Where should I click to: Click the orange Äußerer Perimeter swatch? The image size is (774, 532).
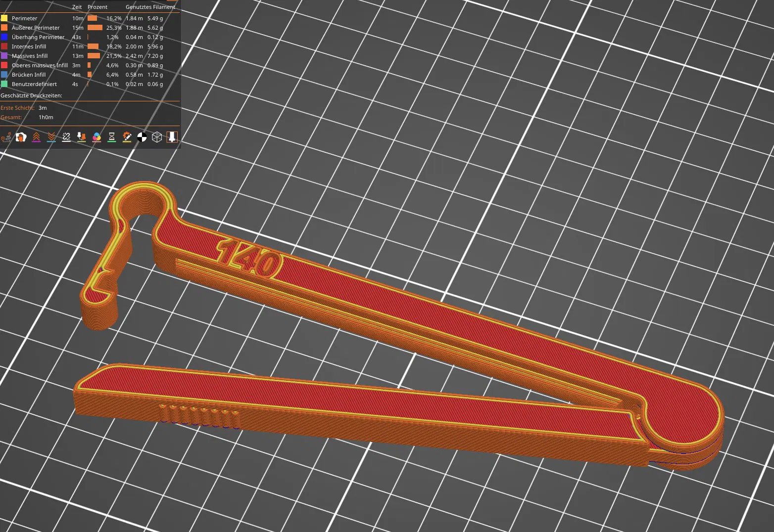point(4,28)
